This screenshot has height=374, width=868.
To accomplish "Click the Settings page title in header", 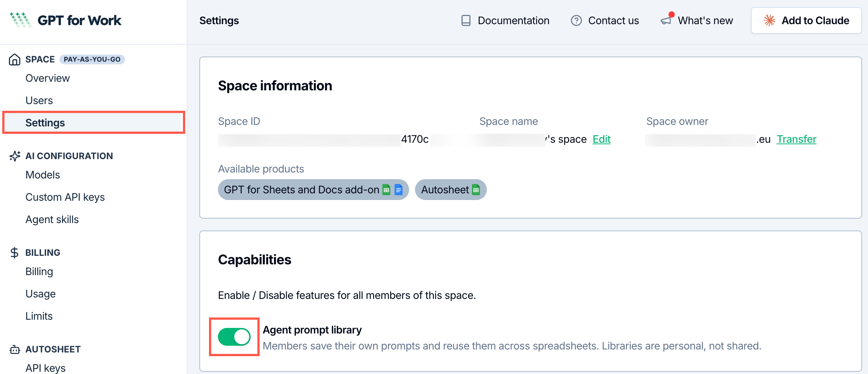I will coord(219,20).
